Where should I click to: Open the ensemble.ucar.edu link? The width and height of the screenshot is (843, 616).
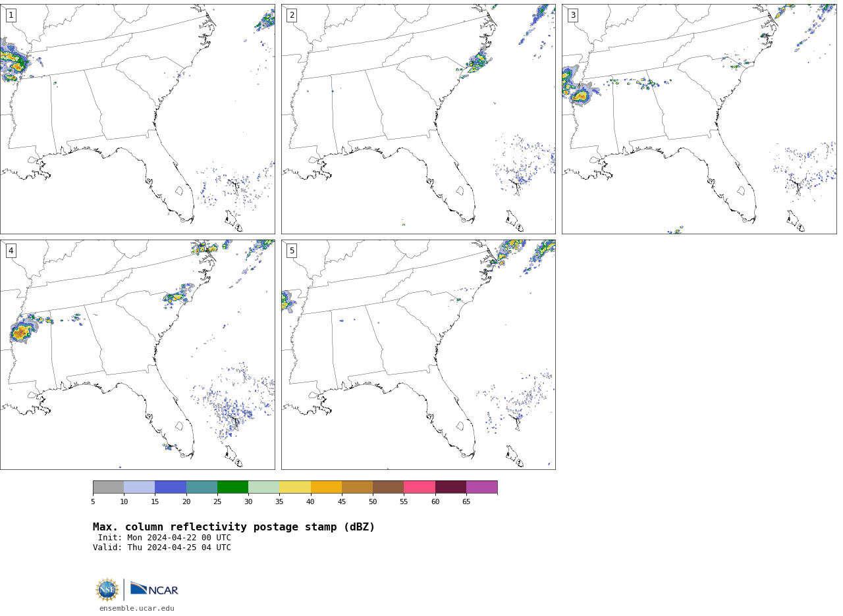point(137,609)
